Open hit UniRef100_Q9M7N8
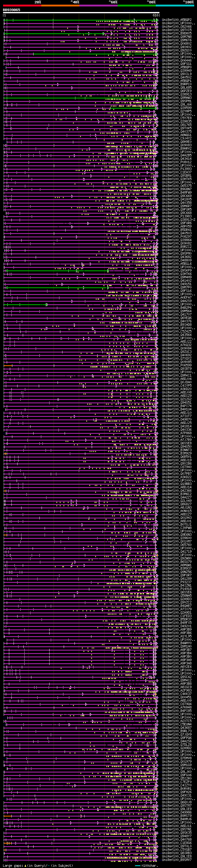 (177, 37)
